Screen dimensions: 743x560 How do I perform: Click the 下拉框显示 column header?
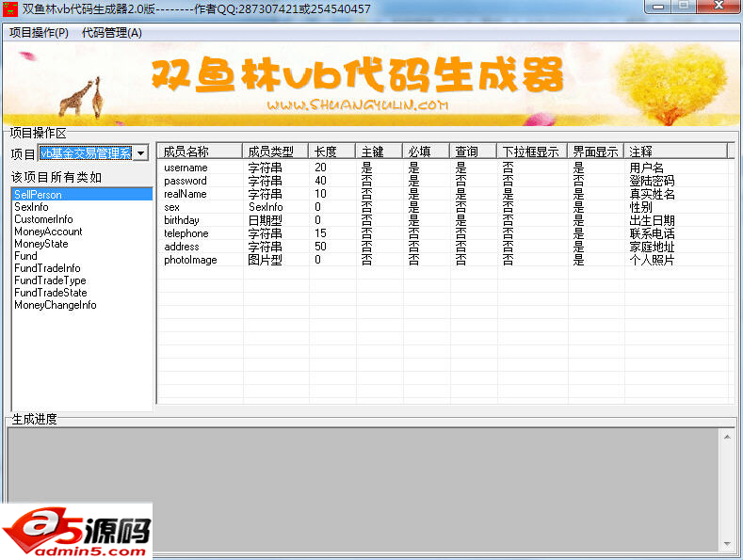532,152
